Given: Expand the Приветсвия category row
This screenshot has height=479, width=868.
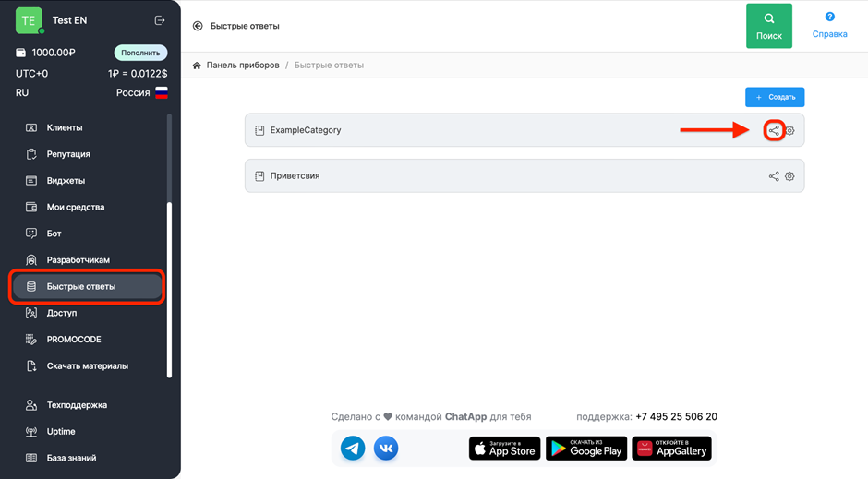Looking at the screenshot, I should (462, 176).
